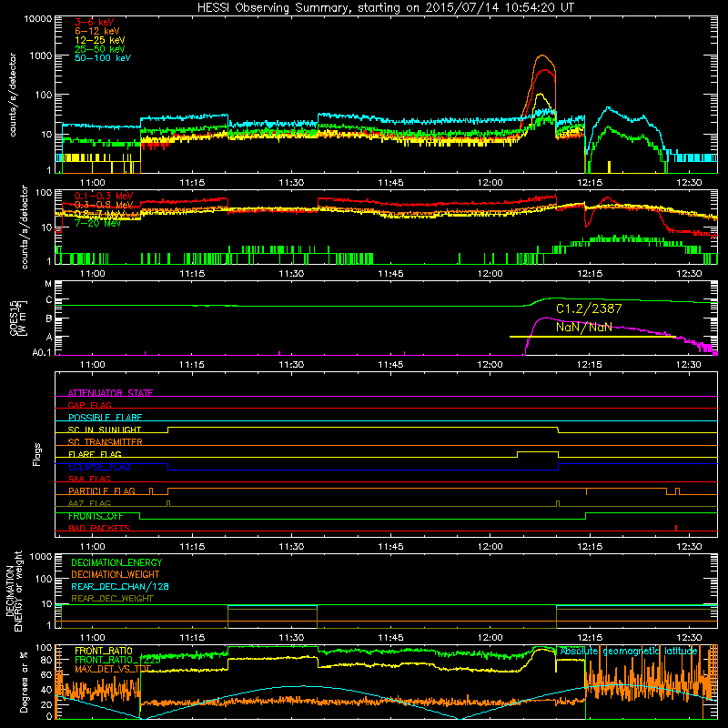This screenshot has width=728, height=728.
Task: Click the A0.1 tick label on GOES axis
Action: (42, 353)
